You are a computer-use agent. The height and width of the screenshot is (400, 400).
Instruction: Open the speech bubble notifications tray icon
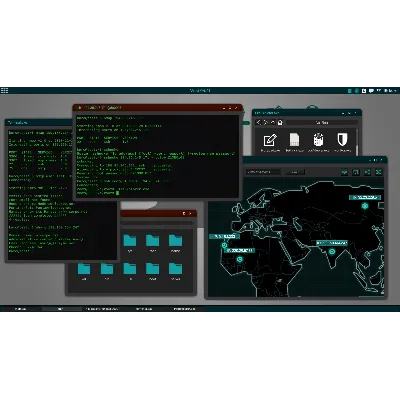click(x=371, y=91)
